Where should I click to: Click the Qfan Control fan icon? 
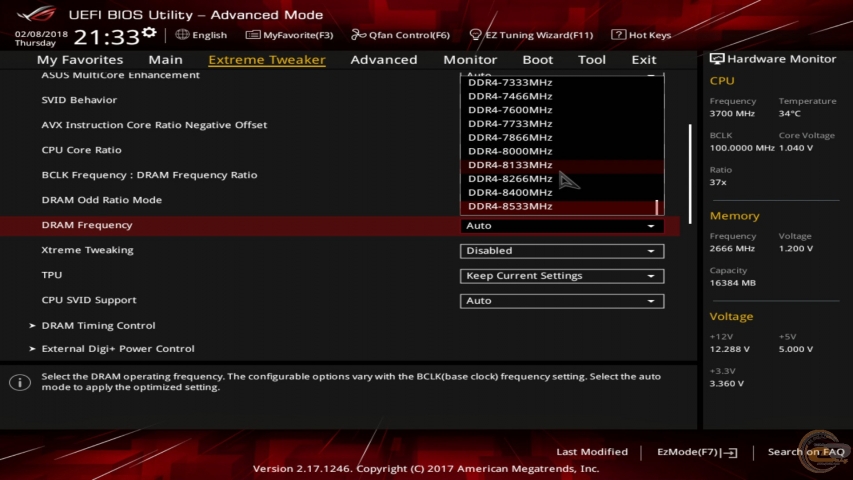click(x=358, y=35)
